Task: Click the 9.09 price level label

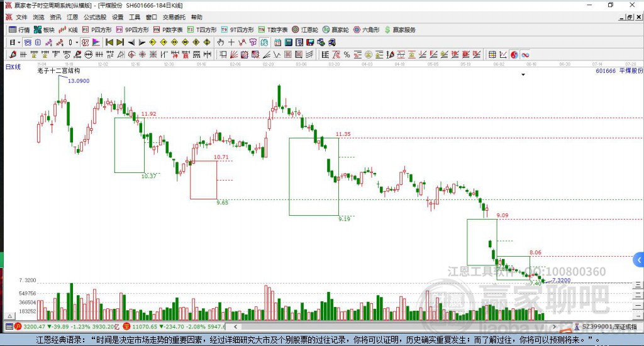Action: pyautogui.click(x=502, y=215)
